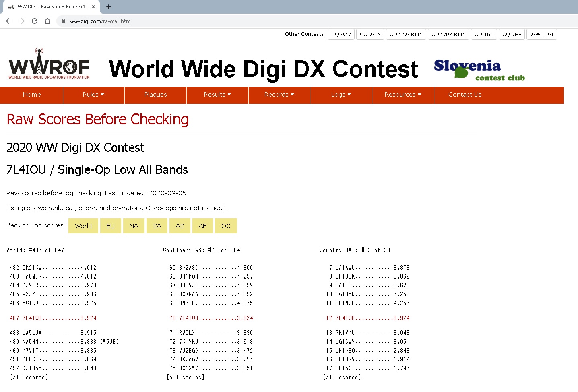This screenshot has width=578, height=392.
Task: Show SA top scores
Action: coord(157,226)
